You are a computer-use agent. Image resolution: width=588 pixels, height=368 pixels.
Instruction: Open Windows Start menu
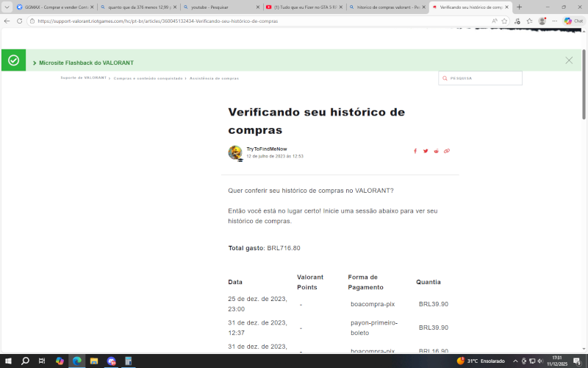(x=8, y=361)
